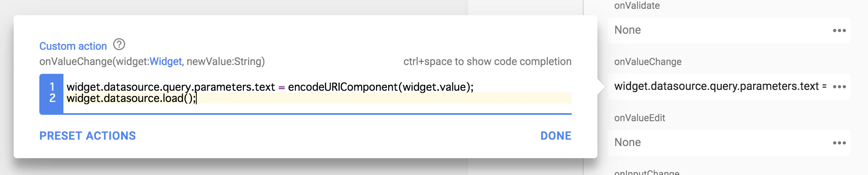Open onValueEdit options ellipsis menu
The height and width of the screenshot is (175, 868).
pyautogui.click(x=839, y=143)
